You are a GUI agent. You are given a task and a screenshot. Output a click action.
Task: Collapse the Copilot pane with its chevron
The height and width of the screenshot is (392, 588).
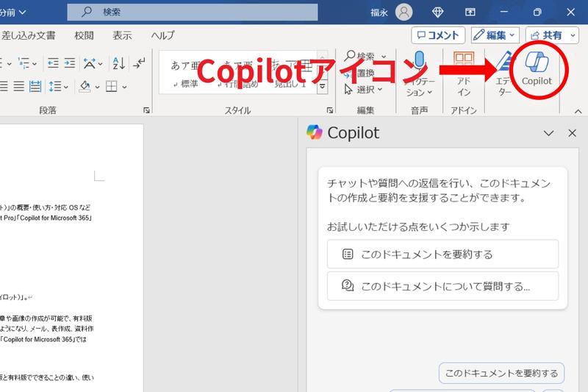pyautogui.click(x=548, y=133)
